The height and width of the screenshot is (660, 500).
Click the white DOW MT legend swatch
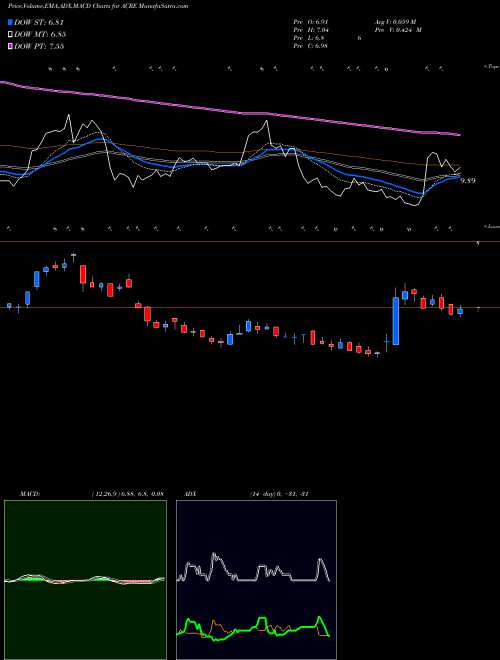[x=10, y=34]
